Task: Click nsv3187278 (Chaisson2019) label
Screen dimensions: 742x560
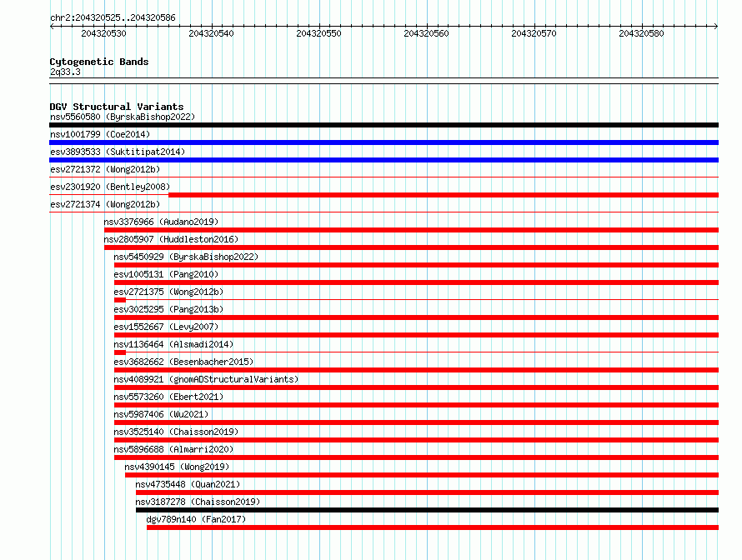Action: (x=198, y=502)
